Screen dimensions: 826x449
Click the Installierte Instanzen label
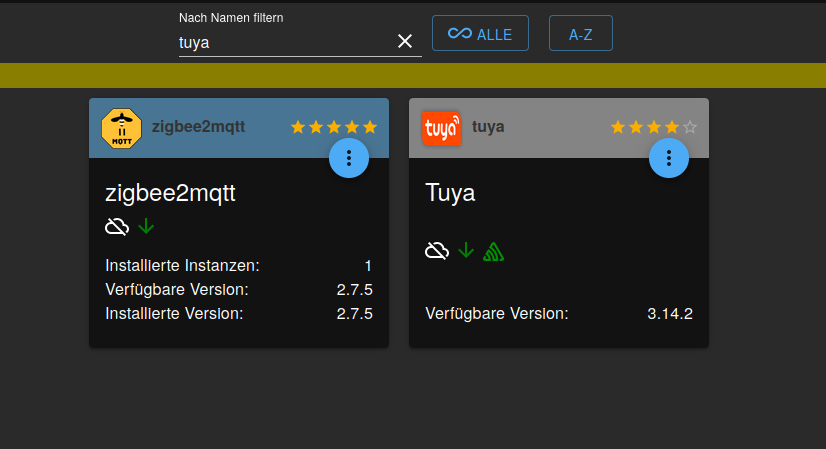pyautogui.click(x=182, y=266)
